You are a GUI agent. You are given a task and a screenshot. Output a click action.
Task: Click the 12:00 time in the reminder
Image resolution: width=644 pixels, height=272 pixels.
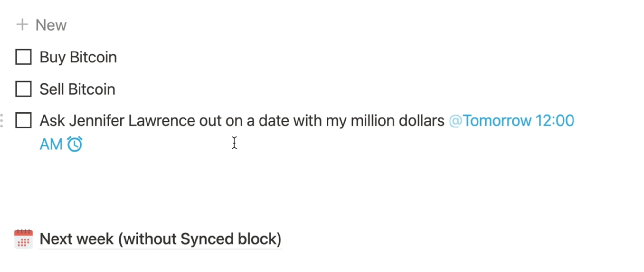tap(555, 121)
